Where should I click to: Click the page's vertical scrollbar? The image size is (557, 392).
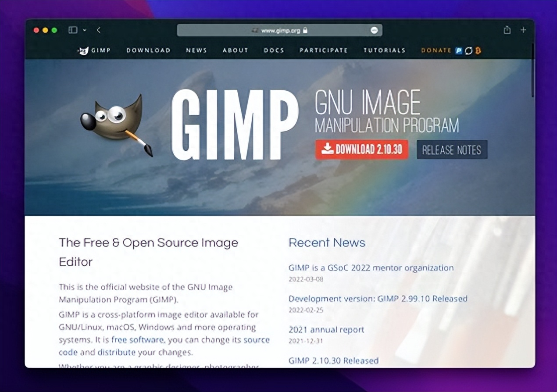[x=533, y=70]
